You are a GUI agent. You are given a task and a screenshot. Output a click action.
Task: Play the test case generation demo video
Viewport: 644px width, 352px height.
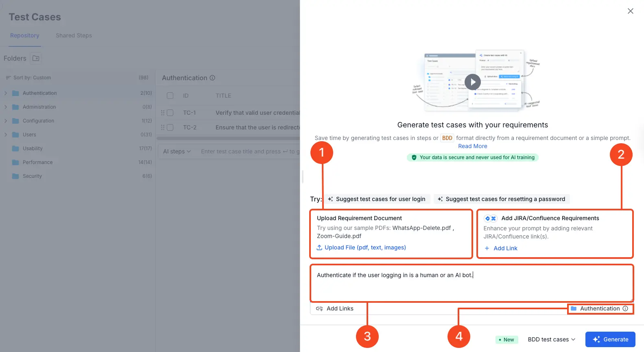(472, 82)
